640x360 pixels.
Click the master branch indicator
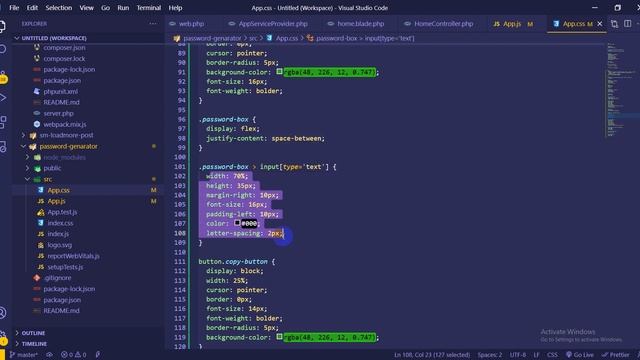pyautogui.click(x=24, y=355)
